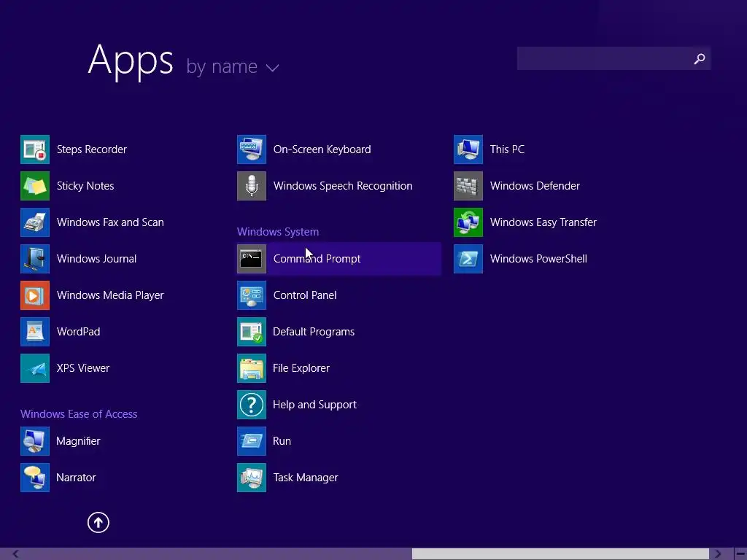Click the 'Windows Fax and Scan' label
Screen dimensions: 747x560
(110, 222)
